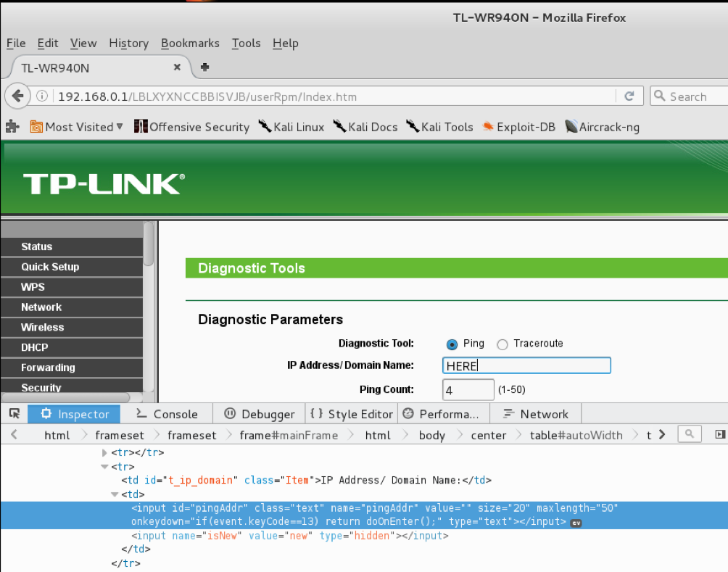Open the Offensive Security bookmark
Image resolution: width=728 pixels, height=572 pixels.
point(191,127)
